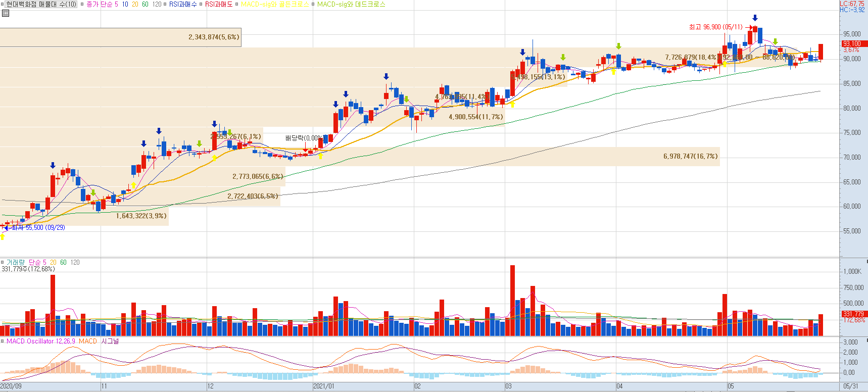Open the data table grid icon
868x392 pixels.
pos(6,13)
